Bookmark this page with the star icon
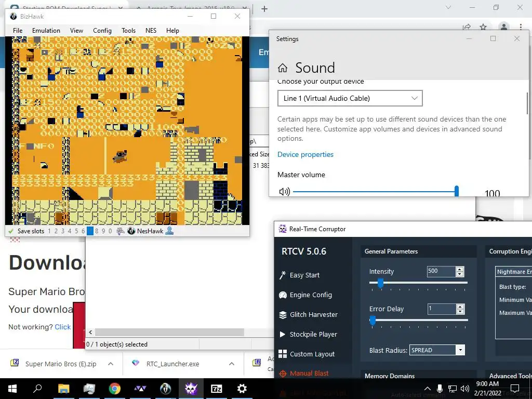Screen dimensions: 532x399 tap(483, 27)
